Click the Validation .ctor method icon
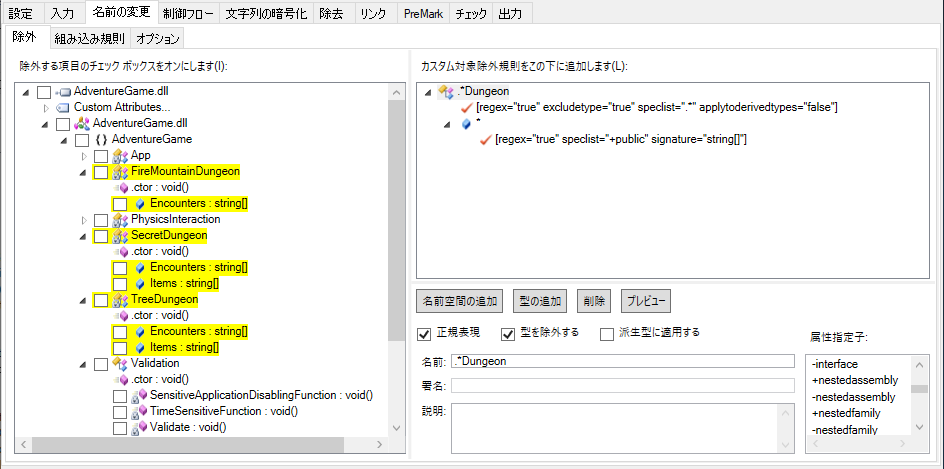 coord(121,380)
